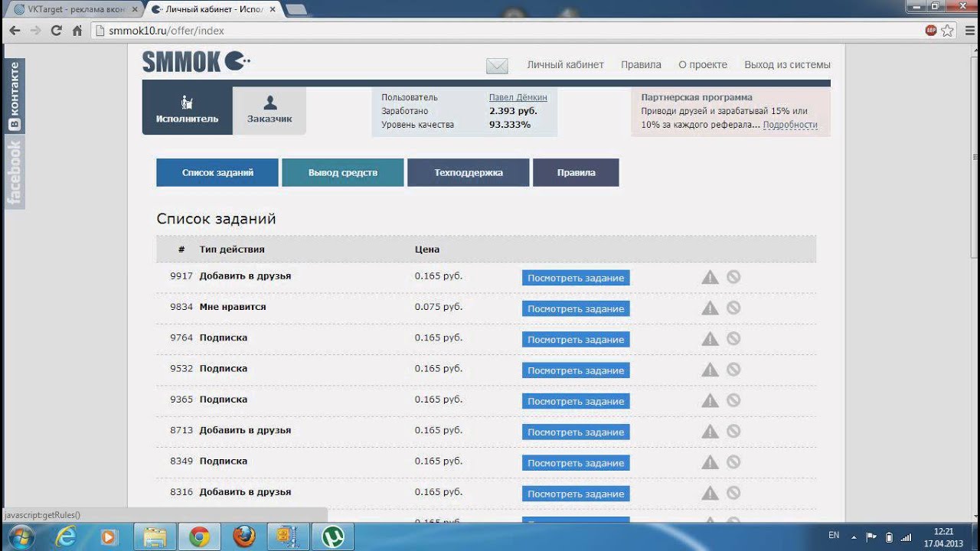This screenshot has height=551, width=980.
Task: Hide task 9834 using the ban icon
Action: tap(733, 308)
